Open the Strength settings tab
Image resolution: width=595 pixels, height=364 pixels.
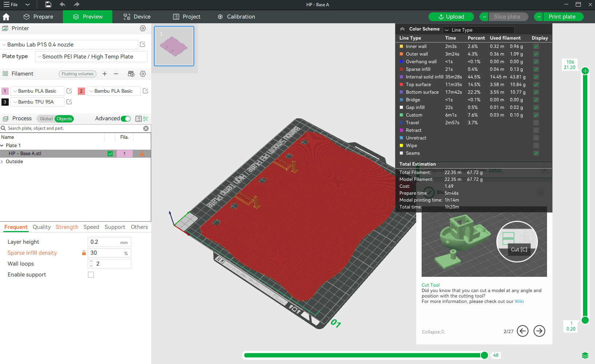tap(67, 227)
